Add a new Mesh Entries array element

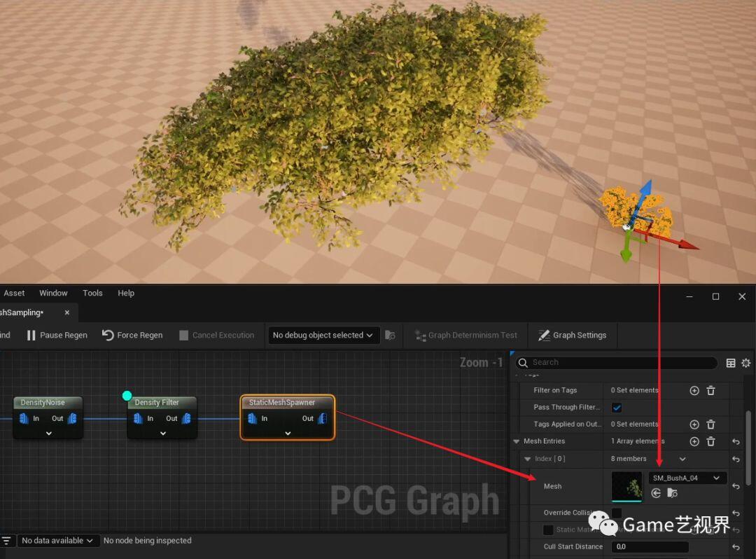(694, 441)
